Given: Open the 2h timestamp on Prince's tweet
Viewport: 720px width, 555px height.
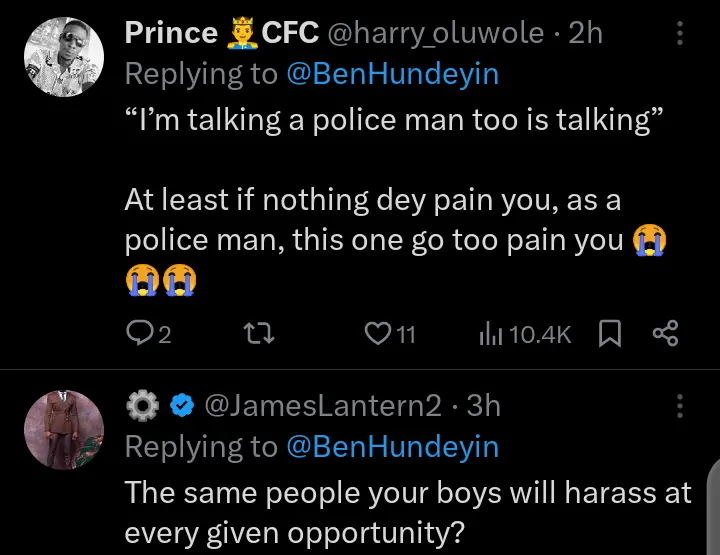Looking at the screenshot, I should (x=585, y=33).
